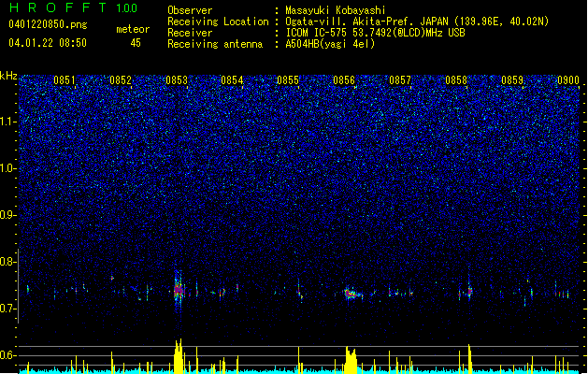
Task: Click the A504HB(yagi 4el) antenna text
Action: coord(330,44)
